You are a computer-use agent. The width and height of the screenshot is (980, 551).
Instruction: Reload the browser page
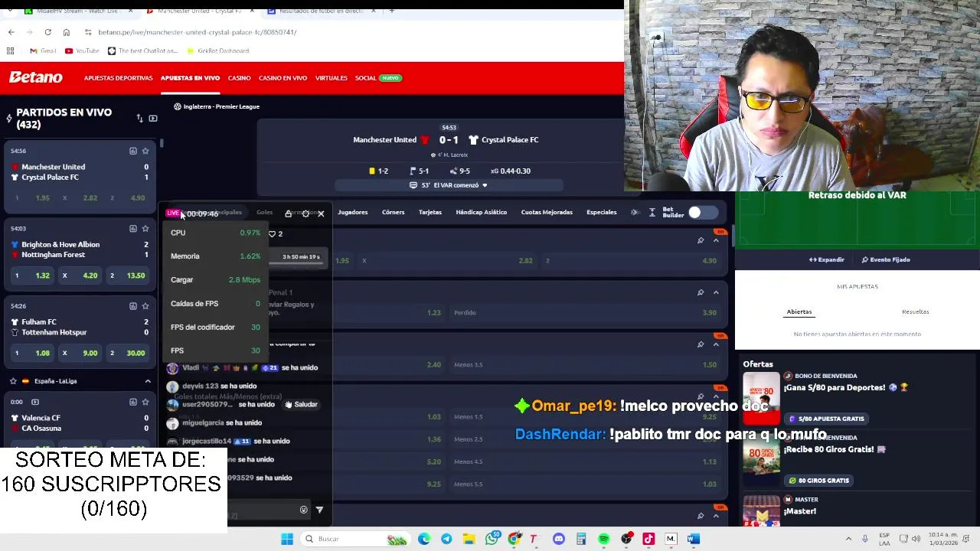pos(47,32)
